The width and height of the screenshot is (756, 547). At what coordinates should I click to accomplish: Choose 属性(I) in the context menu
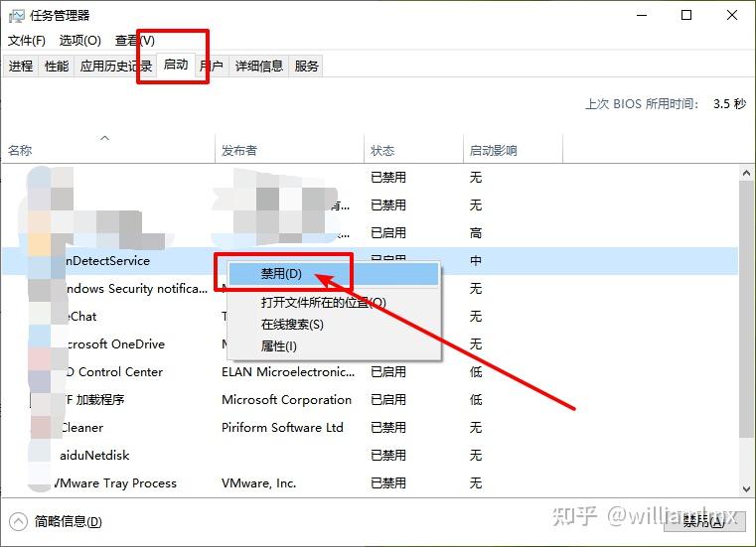point(334,346)
